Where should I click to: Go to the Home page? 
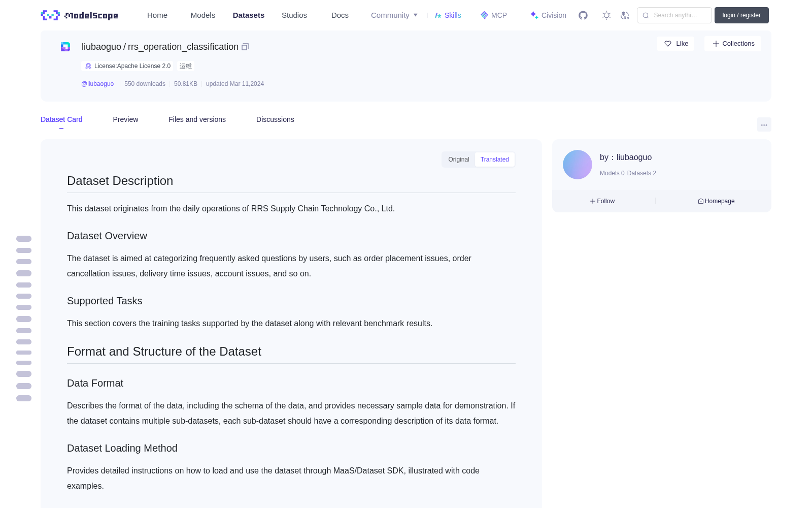[x=157, y=15]
